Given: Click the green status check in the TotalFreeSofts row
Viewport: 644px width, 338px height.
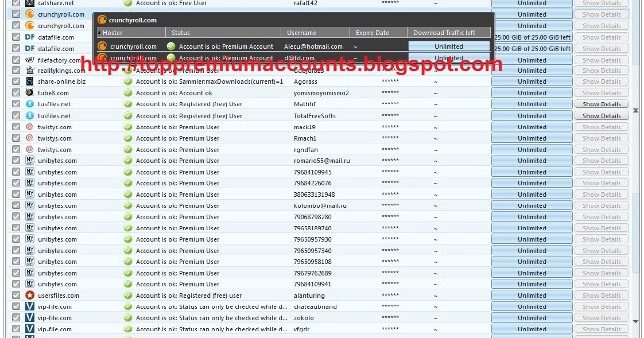Looking at the screenshot, I should click(x=128, y=115).
